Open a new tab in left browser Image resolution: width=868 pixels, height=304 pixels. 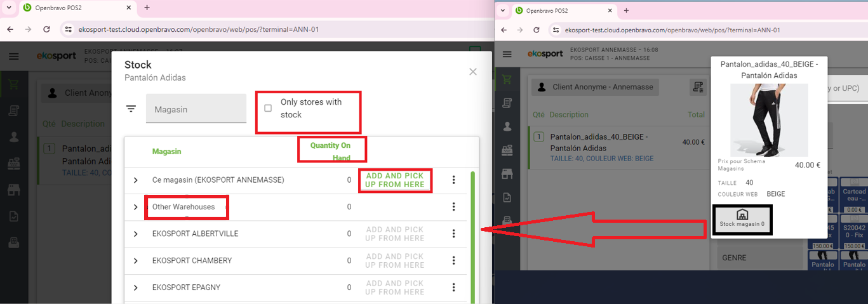147,8
